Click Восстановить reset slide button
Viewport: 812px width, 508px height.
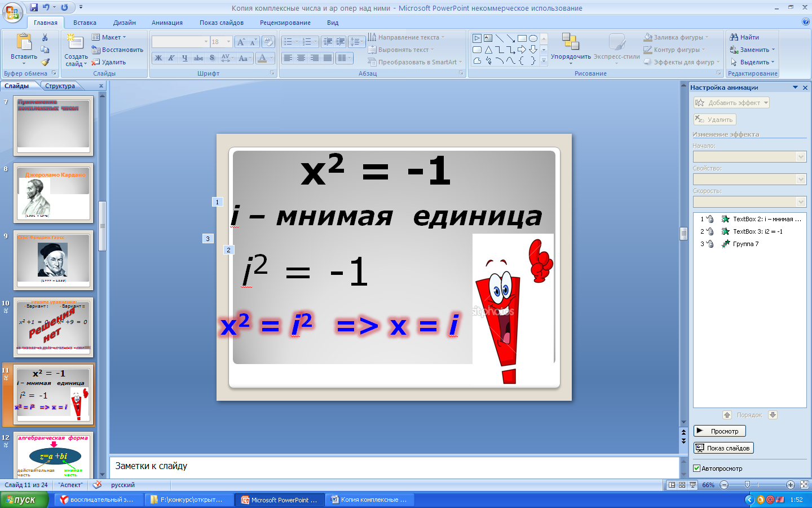[x=117, y=50]
